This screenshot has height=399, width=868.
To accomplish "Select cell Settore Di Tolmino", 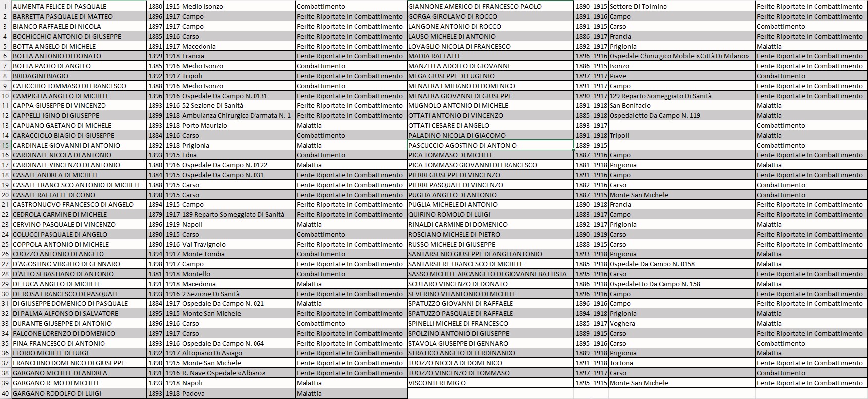I will [682, 6].
